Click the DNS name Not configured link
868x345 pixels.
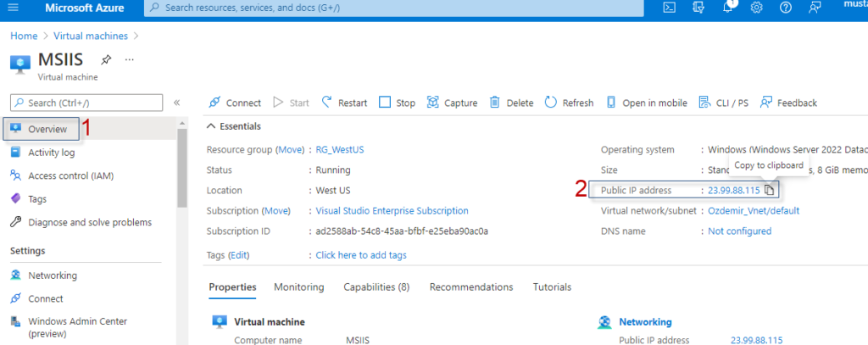739,231
